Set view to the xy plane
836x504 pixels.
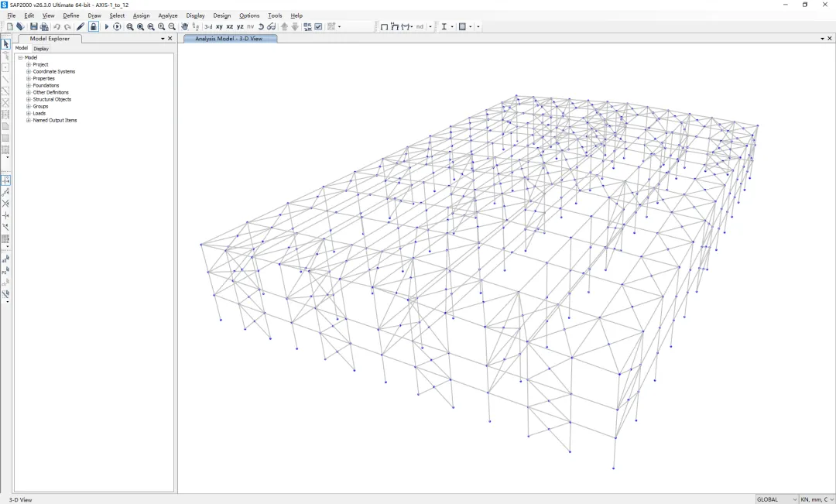[219, 26]
